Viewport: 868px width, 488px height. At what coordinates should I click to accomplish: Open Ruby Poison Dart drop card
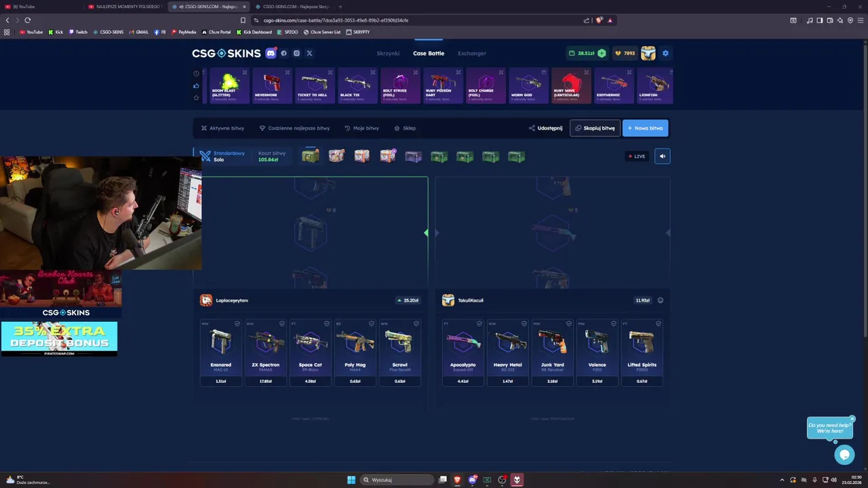pyautogui.click(x=443, y=85)
